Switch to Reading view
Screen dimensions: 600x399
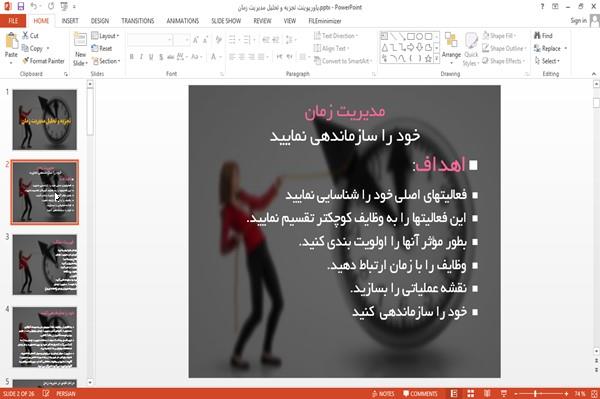[487, 394]
